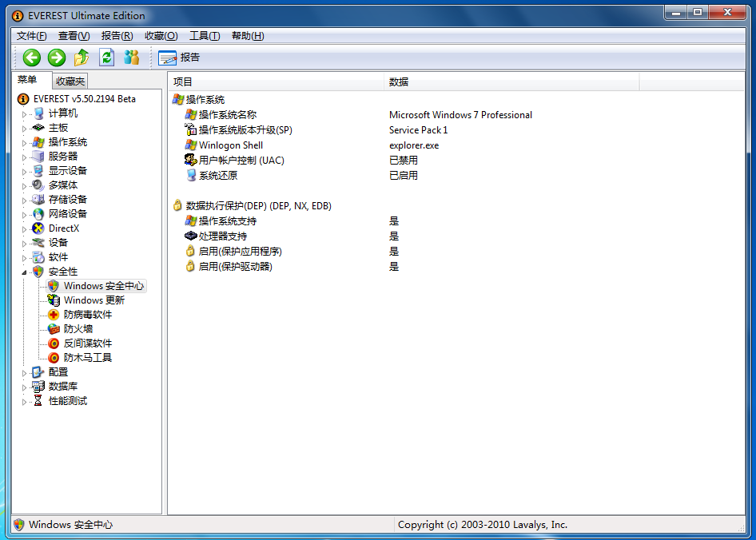
Task: Expand the 计算机 tree node
Action: click(24, 114)
